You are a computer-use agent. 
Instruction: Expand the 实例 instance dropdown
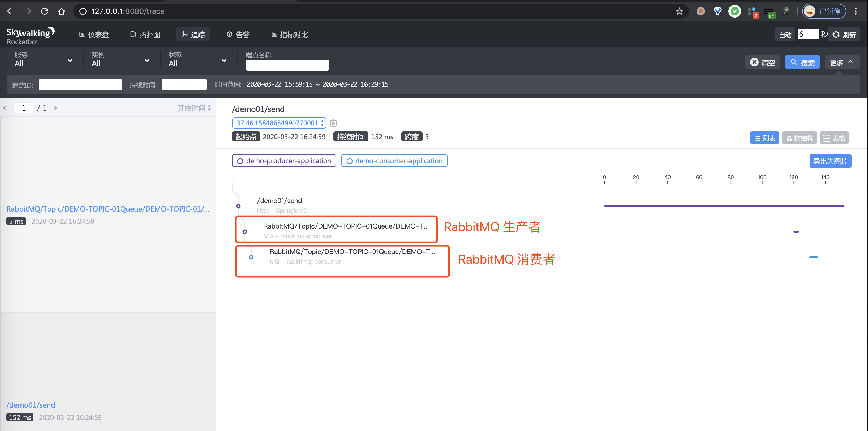[121, 59]
